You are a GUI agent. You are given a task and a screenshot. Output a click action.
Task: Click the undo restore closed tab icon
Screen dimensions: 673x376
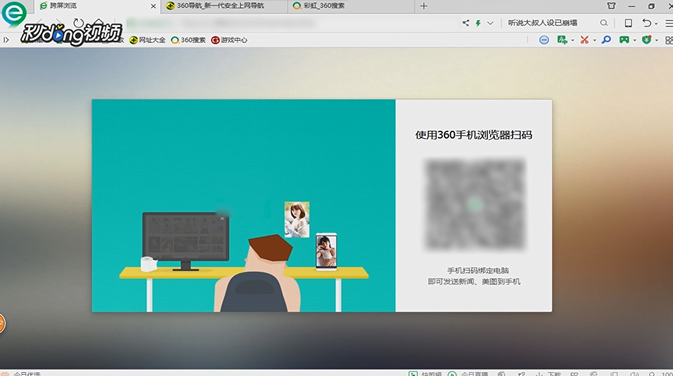(647, 23)
